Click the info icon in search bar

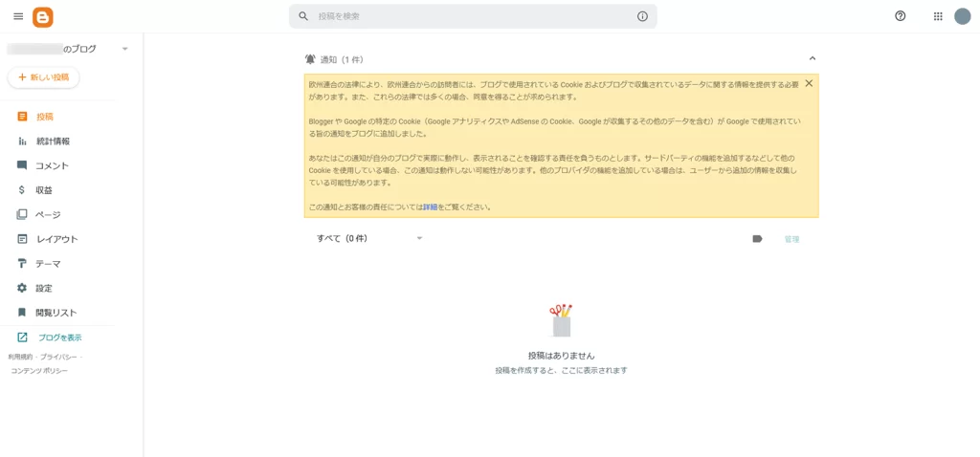pos(642,16)
